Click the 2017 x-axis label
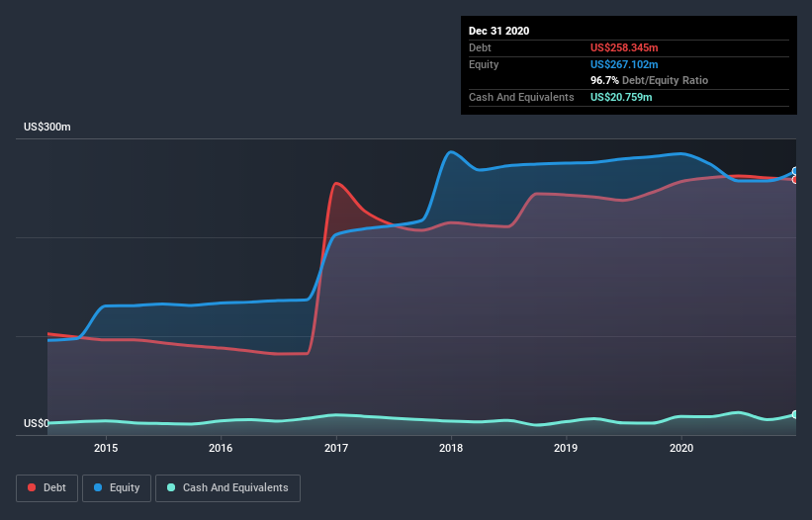The image size is (812, 520). 336,448
